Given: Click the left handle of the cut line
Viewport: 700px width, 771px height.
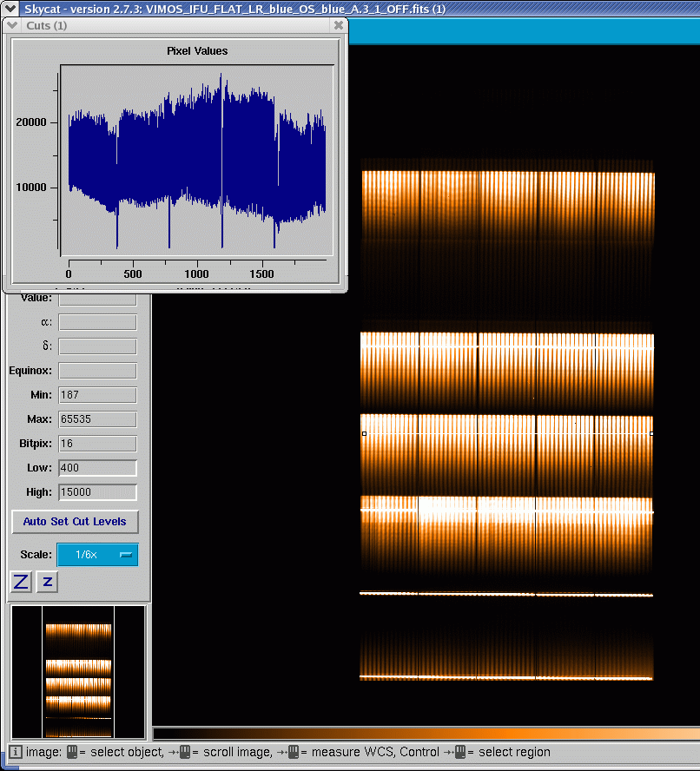Looking at the screenshot, I should point(364,434).
